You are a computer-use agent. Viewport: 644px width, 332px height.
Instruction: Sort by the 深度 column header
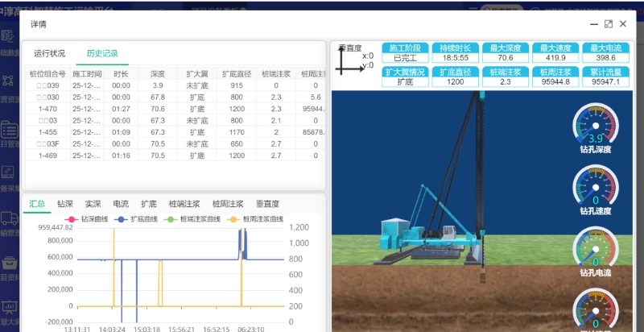coord(159,73)
